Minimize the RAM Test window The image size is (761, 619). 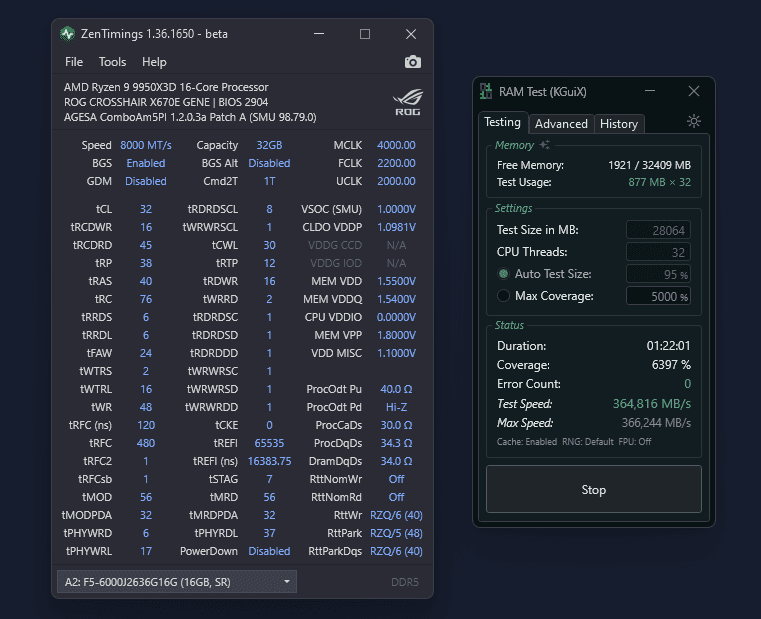click(x=648, y=92)
